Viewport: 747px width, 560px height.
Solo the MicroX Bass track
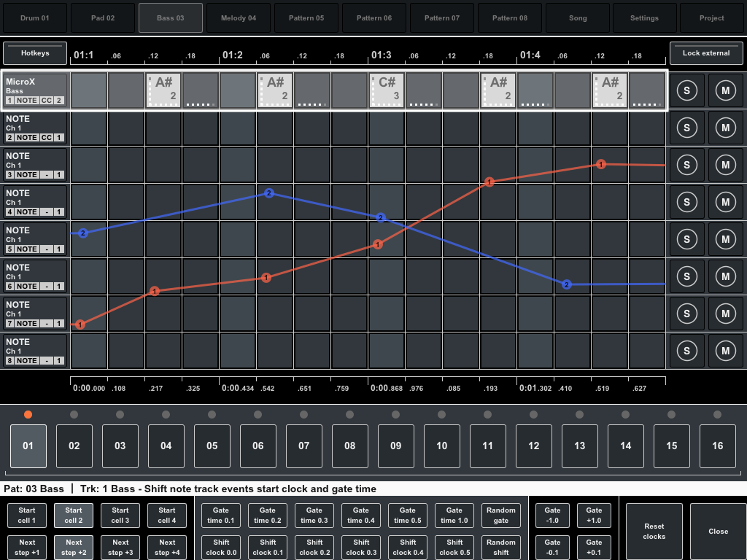687,90
